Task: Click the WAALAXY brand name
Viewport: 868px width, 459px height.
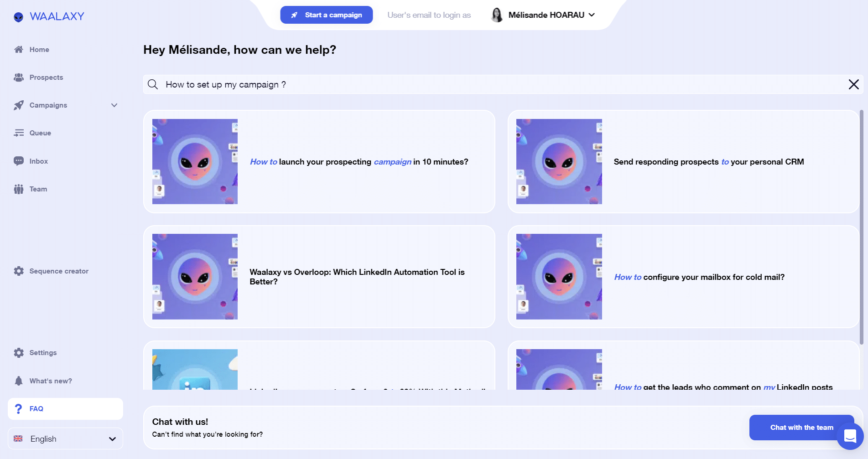Action: [x=57, y=16]
